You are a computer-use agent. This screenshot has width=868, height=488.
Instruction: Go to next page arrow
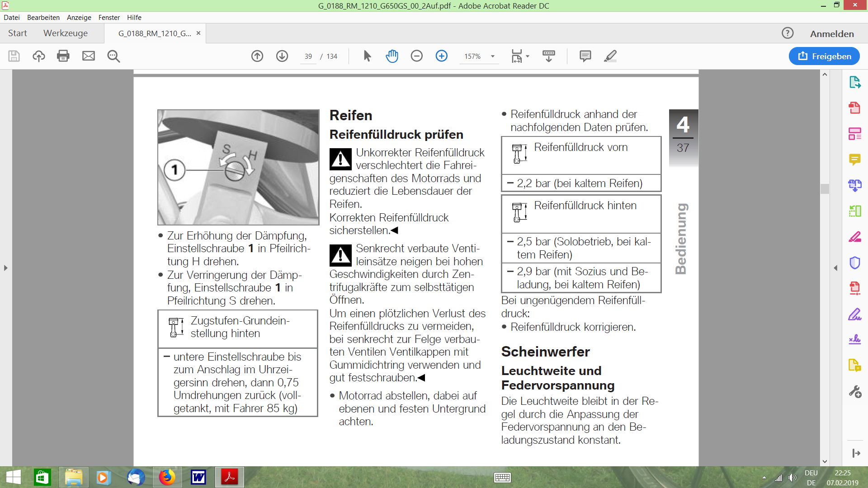coord(282,56)
